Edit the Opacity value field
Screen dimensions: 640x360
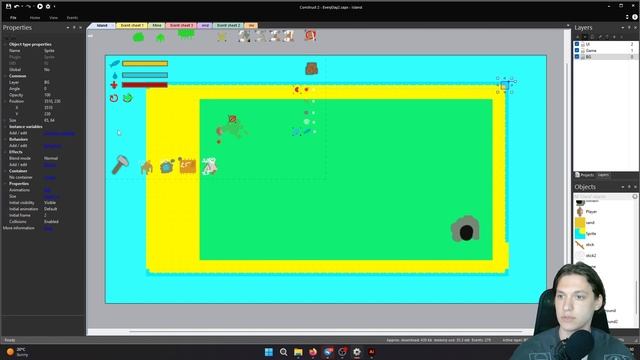pos(63,95)
